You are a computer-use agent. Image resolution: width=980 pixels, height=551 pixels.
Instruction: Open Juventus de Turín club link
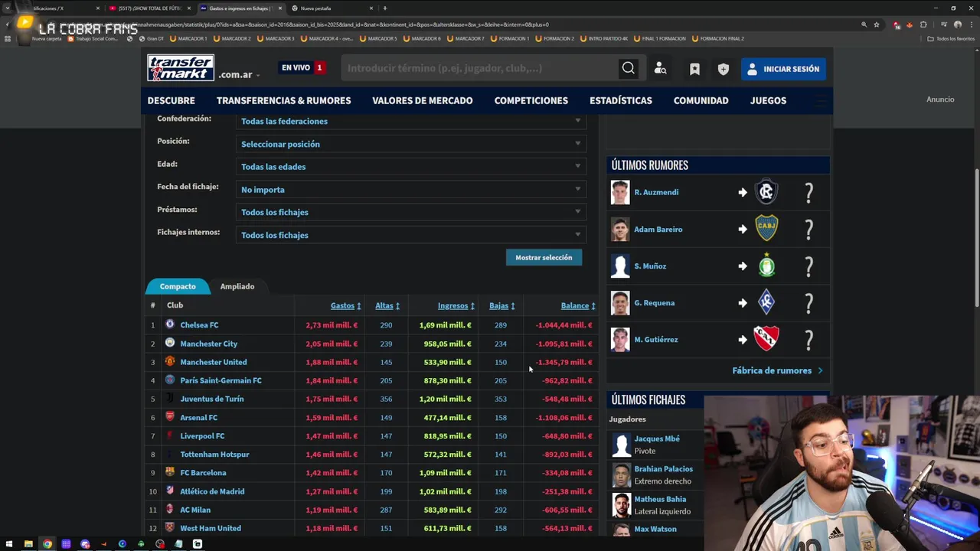click(212, 399)
